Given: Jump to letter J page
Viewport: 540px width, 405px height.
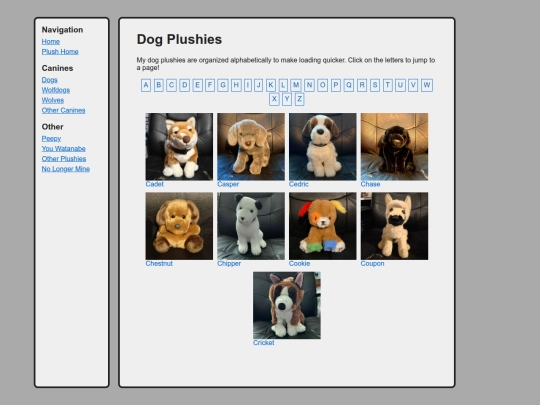Looking at the screenshot, I should (259, 85).
